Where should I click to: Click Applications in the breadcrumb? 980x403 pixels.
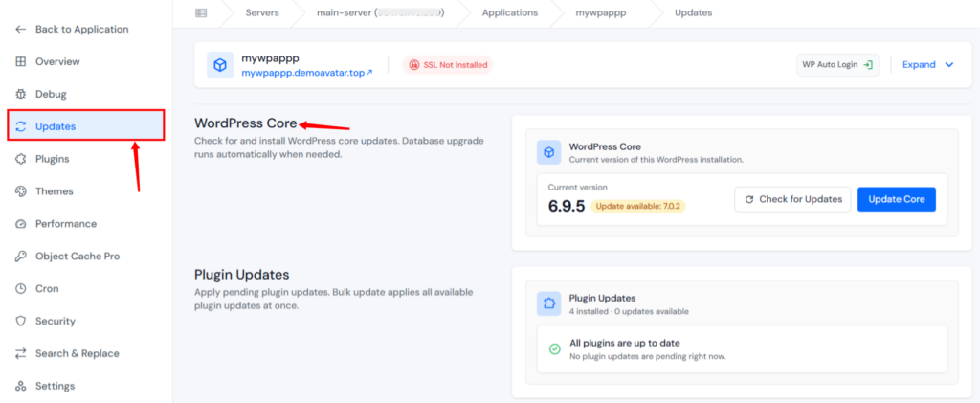(509, 12)
